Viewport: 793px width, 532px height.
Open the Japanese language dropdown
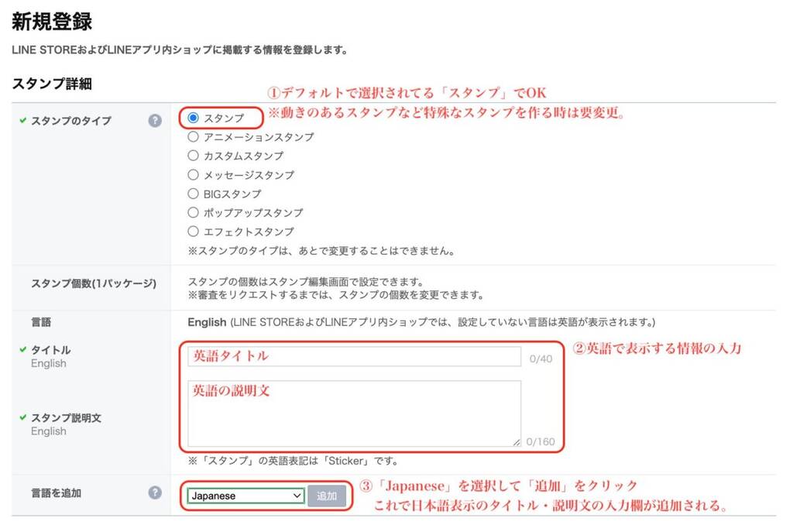pos(245,496)
